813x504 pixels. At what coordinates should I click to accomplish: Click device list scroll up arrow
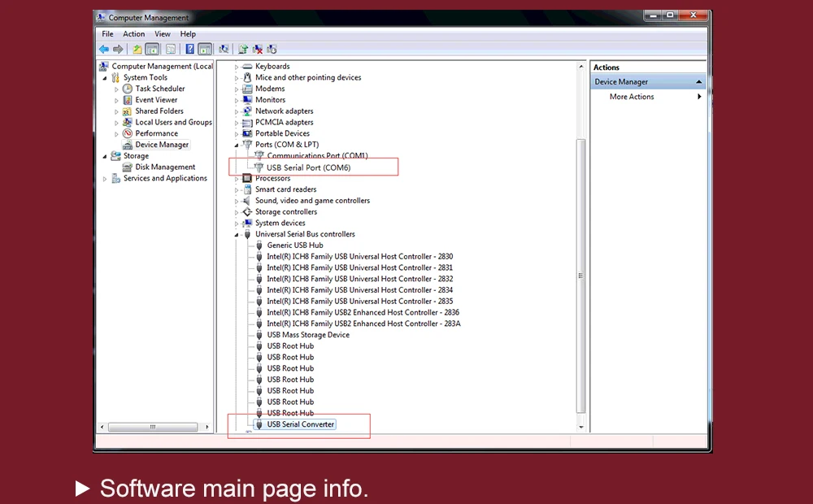point(580,67)
